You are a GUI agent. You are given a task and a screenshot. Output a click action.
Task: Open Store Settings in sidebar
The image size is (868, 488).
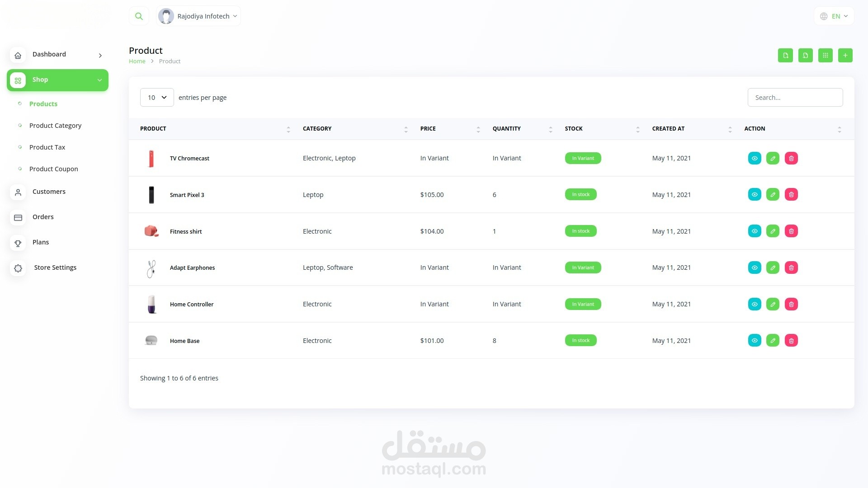coord(55,267)
